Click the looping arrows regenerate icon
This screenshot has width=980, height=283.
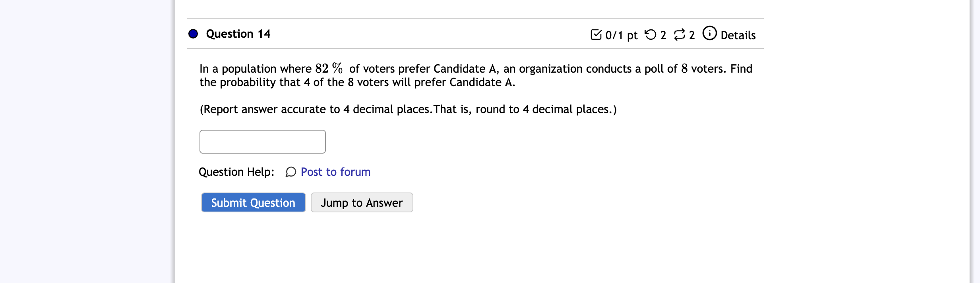pyautogui.click(x=680, y=35)
